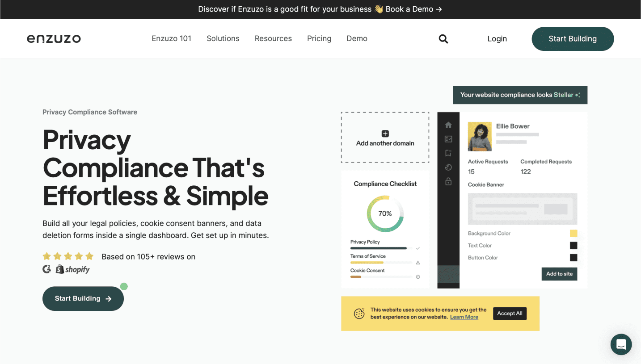Pick the yellow Background Color swatch
The width and height of the screenshot is (641, 364).
click(573, 233)
